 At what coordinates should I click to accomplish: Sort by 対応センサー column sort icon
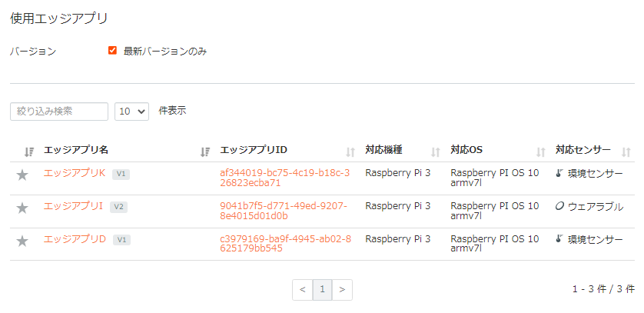626,152
